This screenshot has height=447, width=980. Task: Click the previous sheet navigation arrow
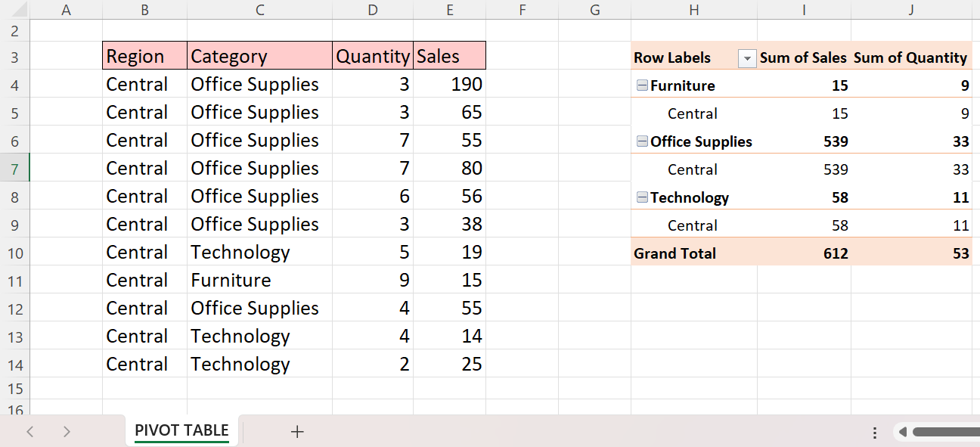tap(30, 432)
